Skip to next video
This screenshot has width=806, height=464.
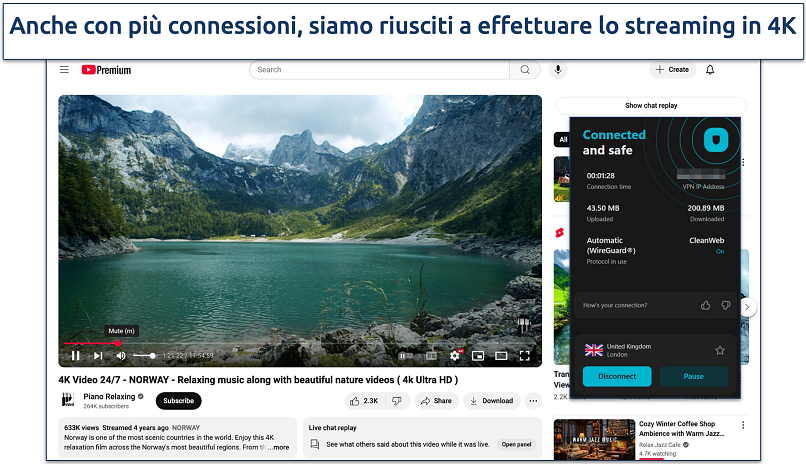tap(98, 355)
